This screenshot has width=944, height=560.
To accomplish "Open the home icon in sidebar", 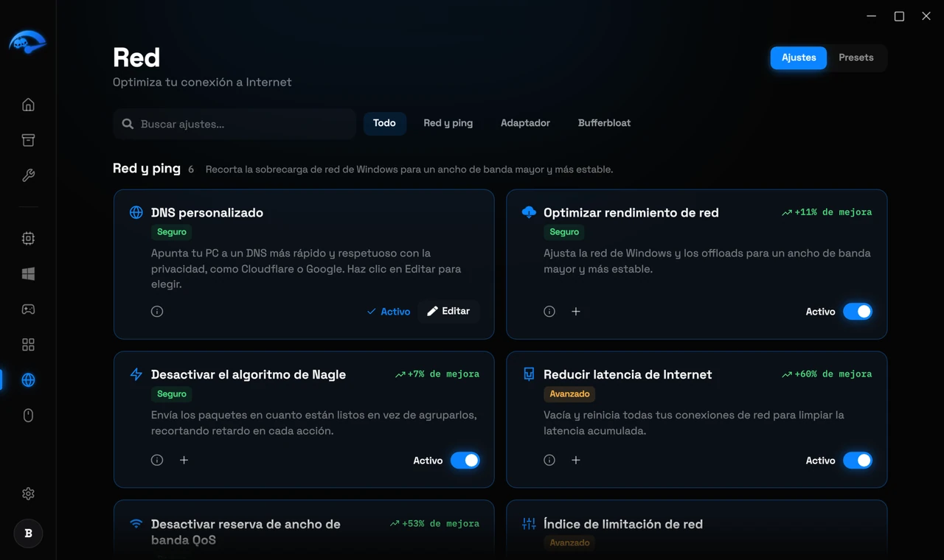I will pyautogui.click(x=28, y=105).
